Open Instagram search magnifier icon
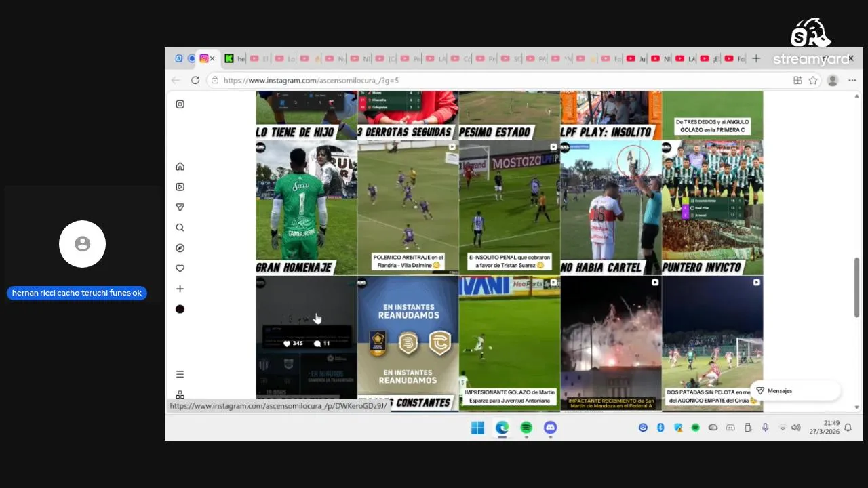Viewport: 868px width, 488px height. (x=180, y=228)
